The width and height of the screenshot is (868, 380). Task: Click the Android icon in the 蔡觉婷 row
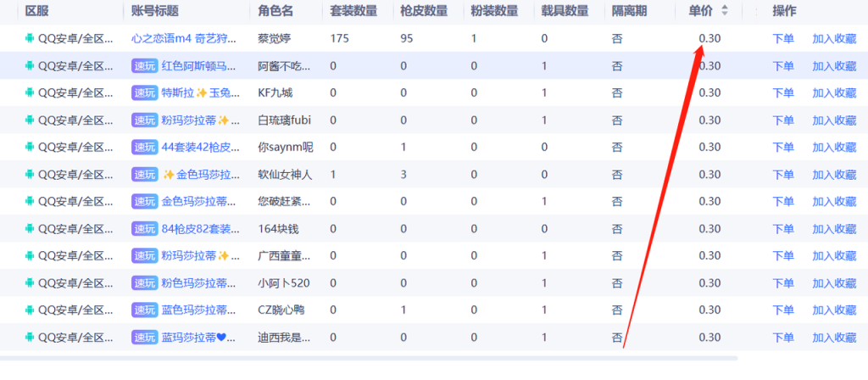point(31,39)
